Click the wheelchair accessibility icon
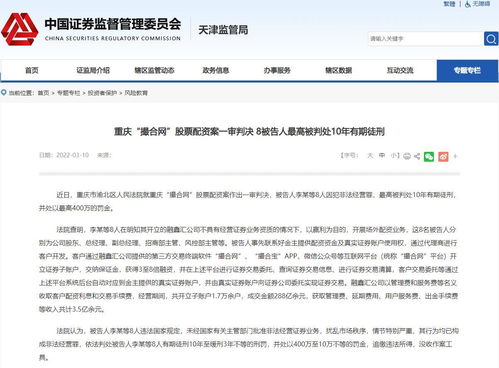 pyautogui.click(x=468, y=4)
